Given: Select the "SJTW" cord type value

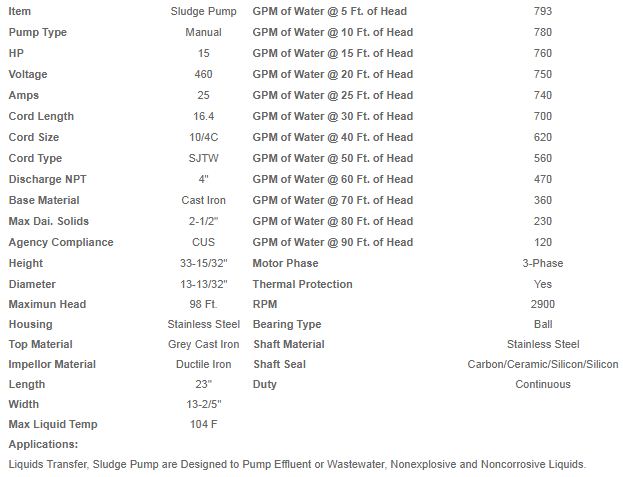Looking at the screenshot, I should [x=203, y=158].
